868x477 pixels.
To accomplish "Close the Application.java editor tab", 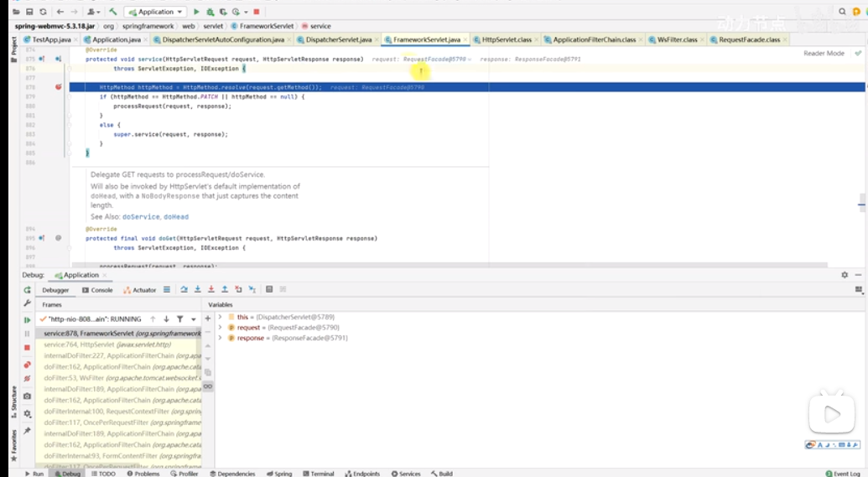I will click(146, 40).
